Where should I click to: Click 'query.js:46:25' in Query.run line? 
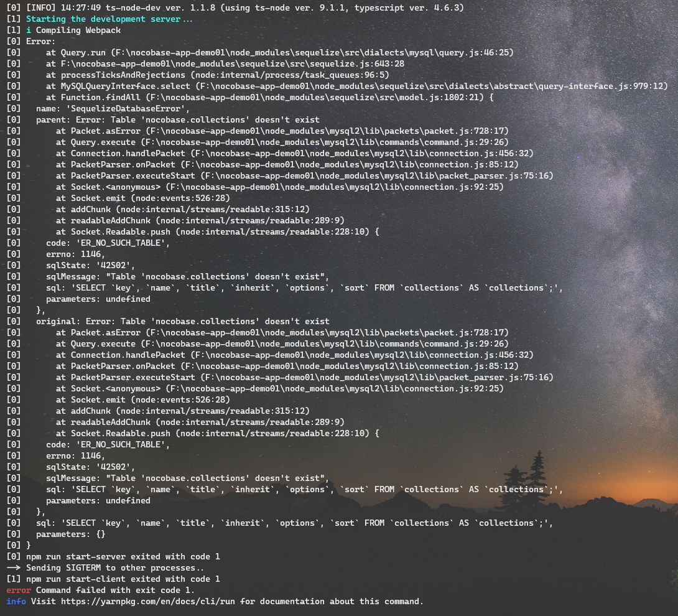(x=473, y=52)
